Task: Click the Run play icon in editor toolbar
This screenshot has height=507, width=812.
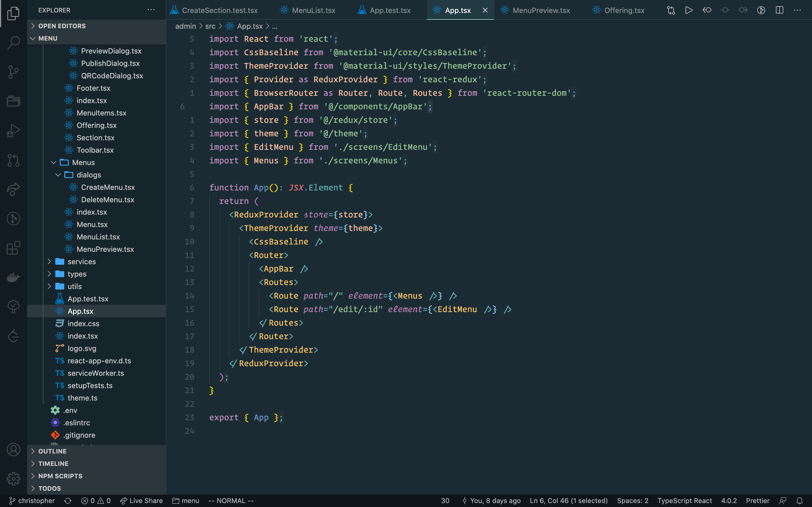Action: (x=689, y=10)
